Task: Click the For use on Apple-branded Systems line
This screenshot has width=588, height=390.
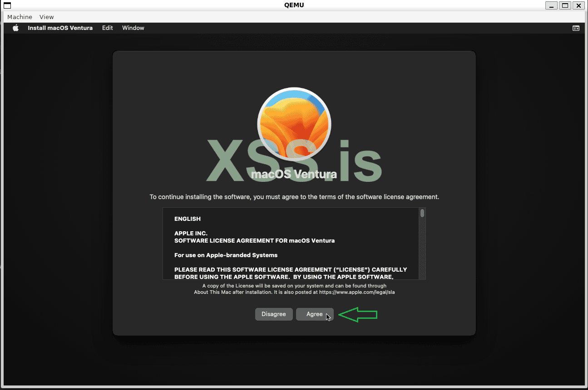Action: pyautogui.click(x=226, y=255)
